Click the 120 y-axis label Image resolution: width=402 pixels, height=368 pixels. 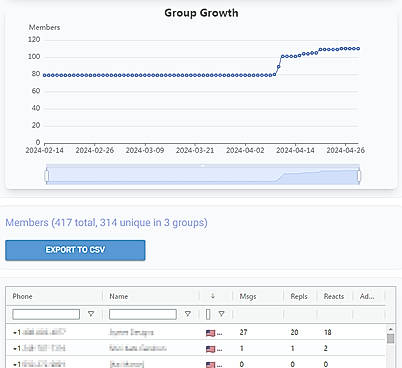click(x=34, y=39)
